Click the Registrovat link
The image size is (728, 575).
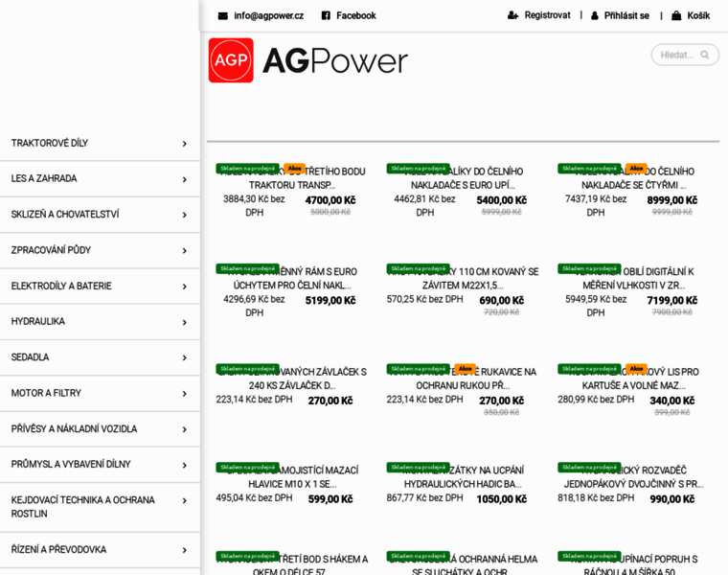[547, 15]
